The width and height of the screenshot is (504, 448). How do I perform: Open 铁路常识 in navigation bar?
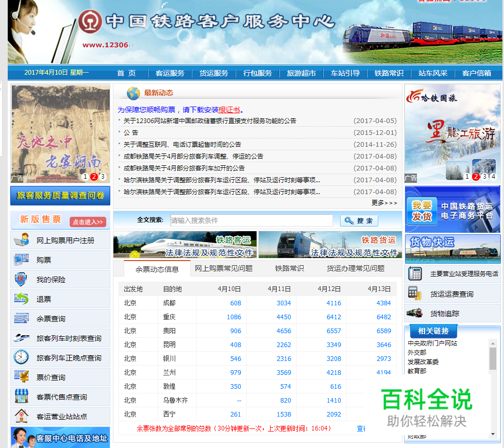tap(389, 73)
